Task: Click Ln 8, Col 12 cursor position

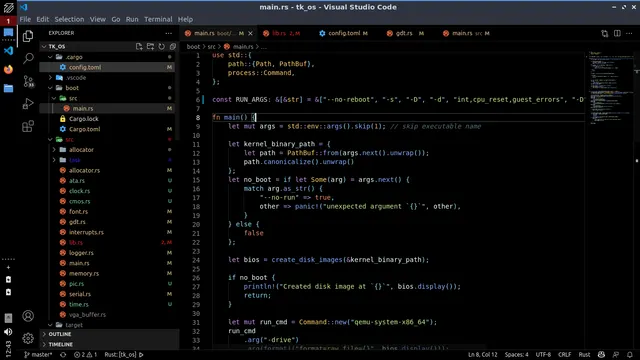Action: point(483,355)
